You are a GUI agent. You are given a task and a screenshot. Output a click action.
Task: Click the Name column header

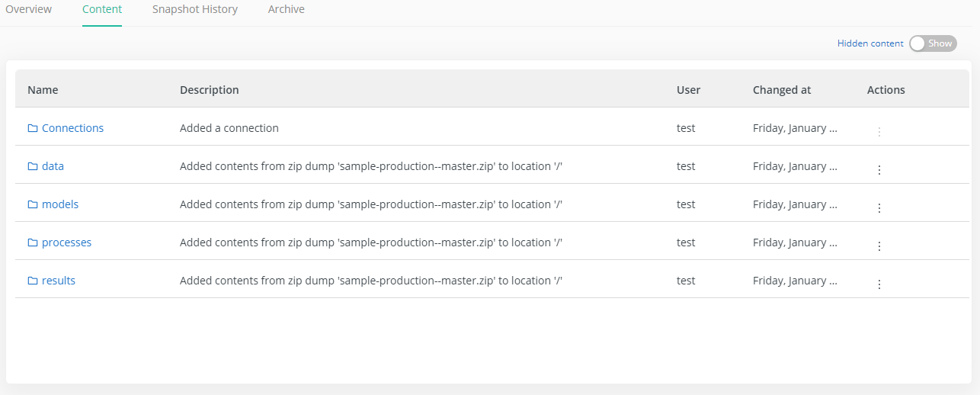[43, 90]
